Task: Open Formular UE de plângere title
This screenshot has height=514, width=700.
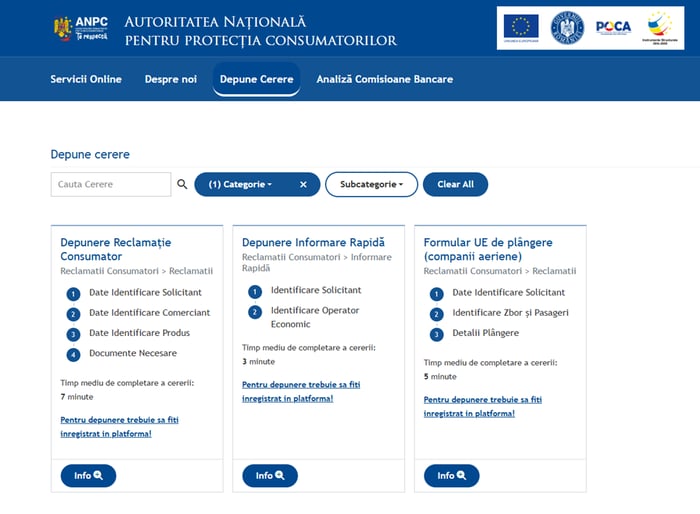Action: 488,249
